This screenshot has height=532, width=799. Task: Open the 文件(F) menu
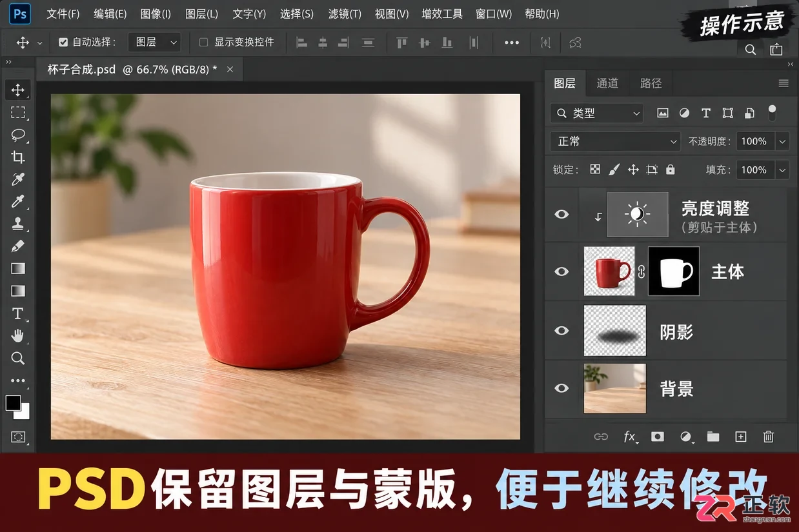[63, 14]
